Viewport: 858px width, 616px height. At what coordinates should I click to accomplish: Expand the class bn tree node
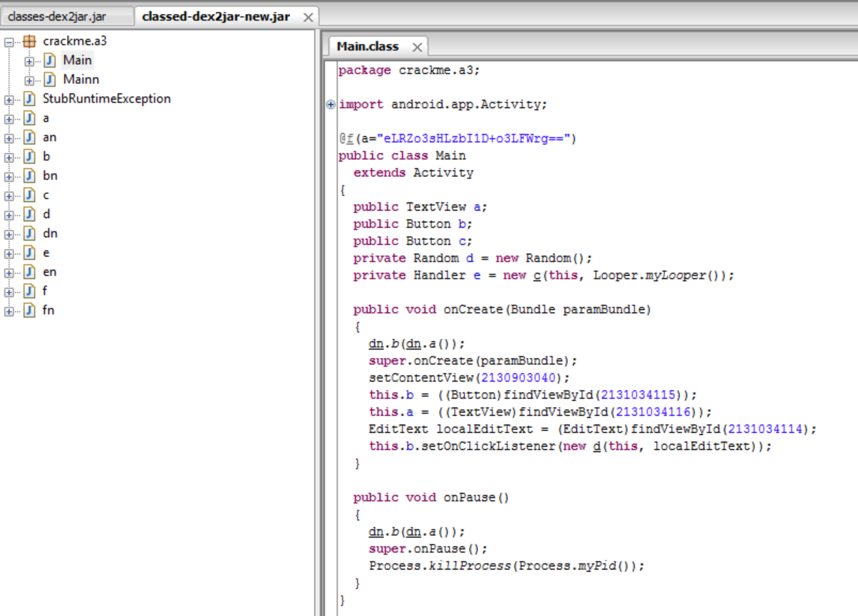[x=9, y=176]
